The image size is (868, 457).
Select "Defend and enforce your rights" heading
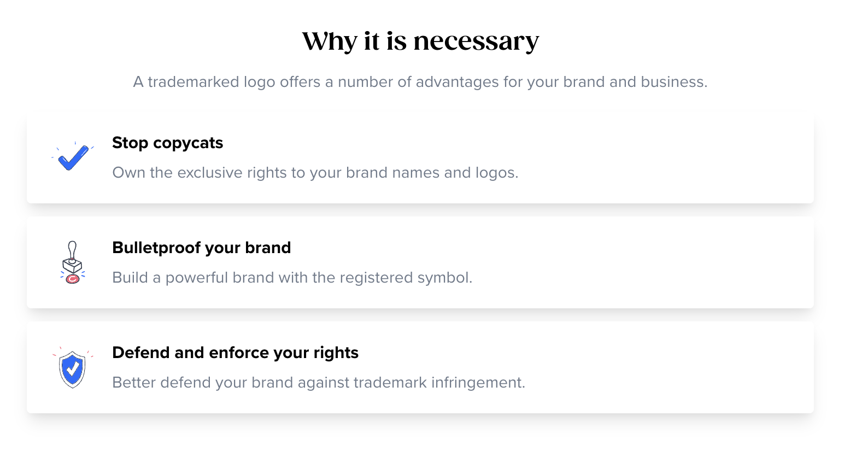(x=235, y=353)
